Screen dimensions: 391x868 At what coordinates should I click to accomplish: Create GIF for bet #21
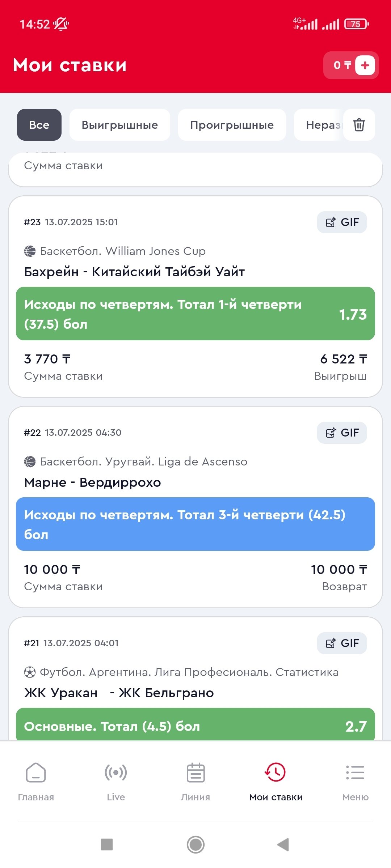[x=342, y=643]
